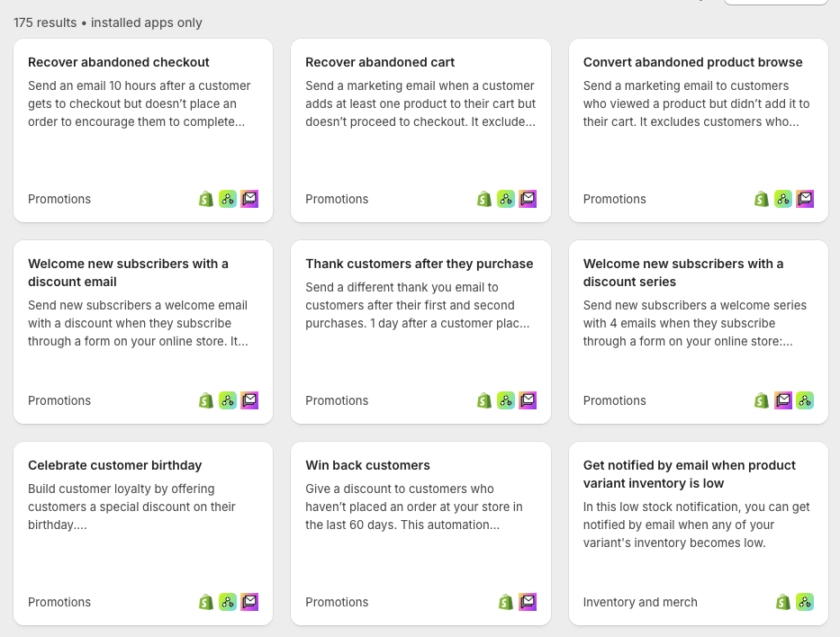The image size is (840, 637).
Task: Select the Shopify Flow icon on Recover abandoned cart
Action: tap(506, 199)
